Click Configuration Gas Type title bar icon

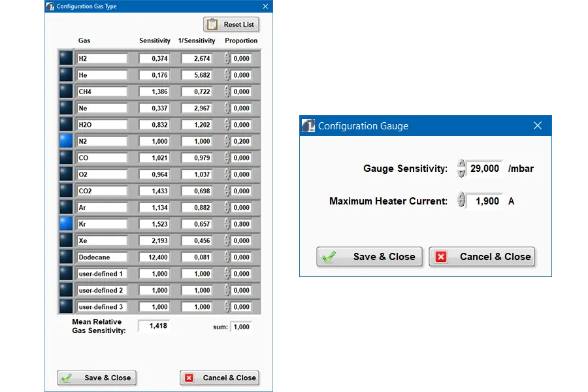(x=50, y=7)
